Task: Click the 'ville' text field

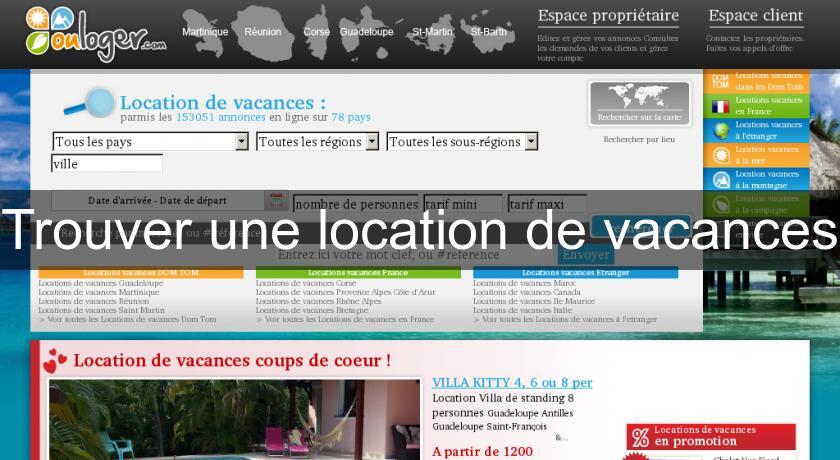Action: pos(107,163)
